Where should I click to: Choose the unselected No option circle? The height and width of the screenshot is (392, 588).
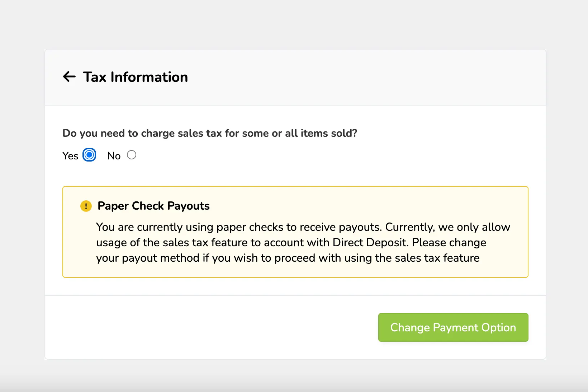point(132,155)
